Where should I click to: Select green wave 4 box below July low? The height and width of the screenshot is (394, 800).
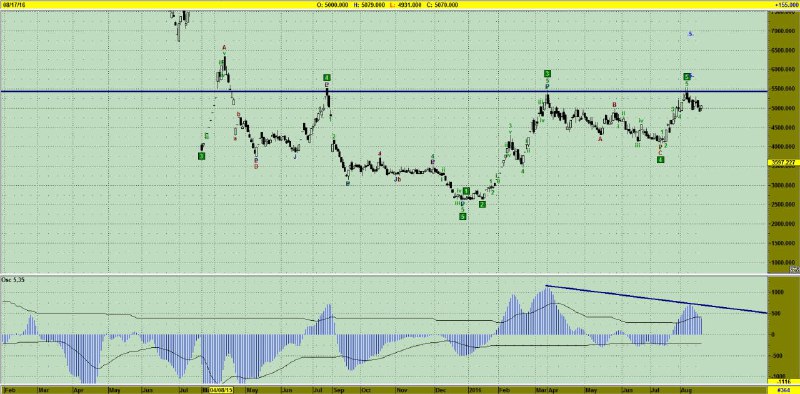pos(660,160)
